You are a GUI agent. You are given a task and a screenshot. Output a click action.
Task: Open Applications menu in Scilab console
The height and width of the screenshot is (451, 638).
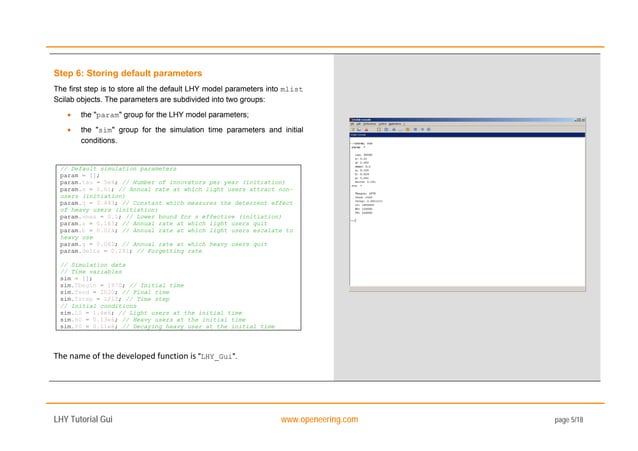point(395,124)
